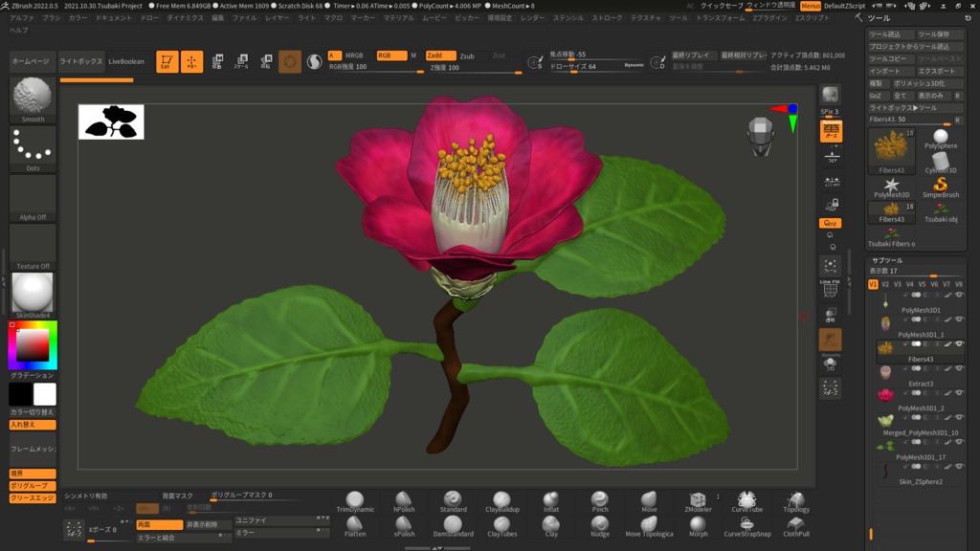
Task: Click the BPR render button above SPix
Action: click(x=830, y=95)
